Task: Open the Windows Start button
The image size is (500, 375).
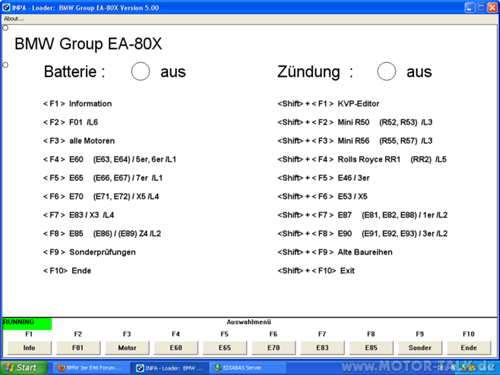Action: click(x=23, y=368)
